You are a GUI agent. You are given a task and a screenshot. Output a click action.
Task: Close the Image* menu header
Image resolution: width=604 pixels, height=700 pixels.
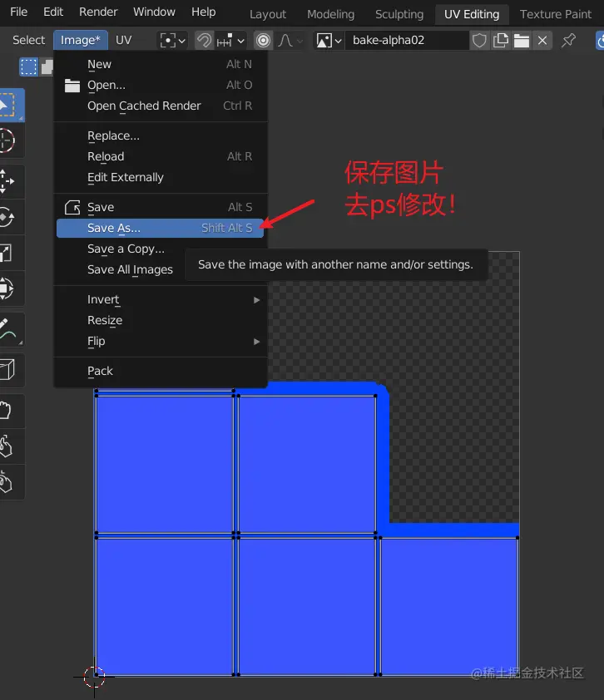point(81,40)
